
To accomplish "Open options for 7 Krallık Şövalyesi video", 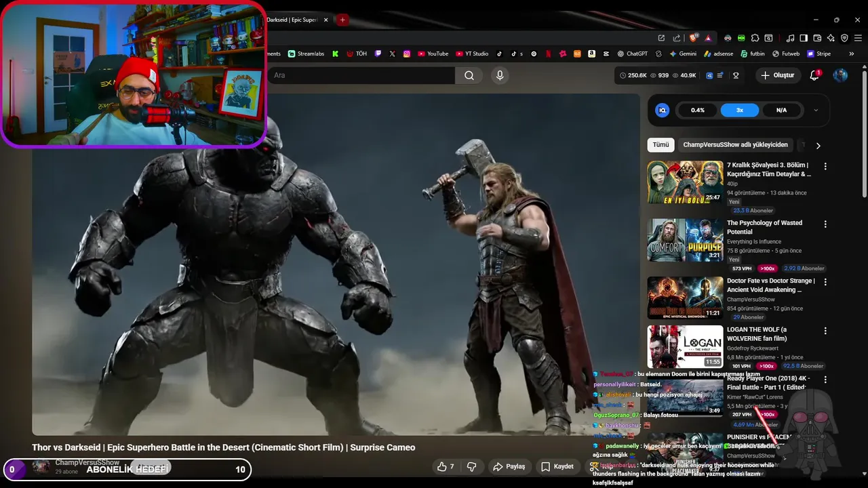I will tap(825, 166).
